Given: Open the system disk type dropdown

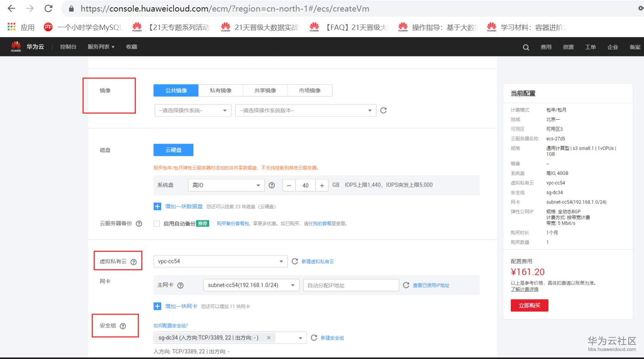Looking at the screenshot, I should pyautogui.click(x=226, y=185).
